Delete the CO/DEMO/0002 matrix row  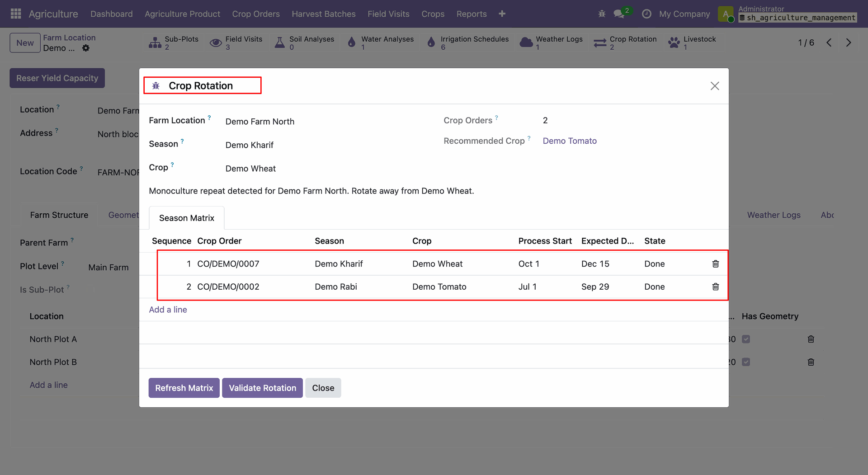(x=716, y=287)
